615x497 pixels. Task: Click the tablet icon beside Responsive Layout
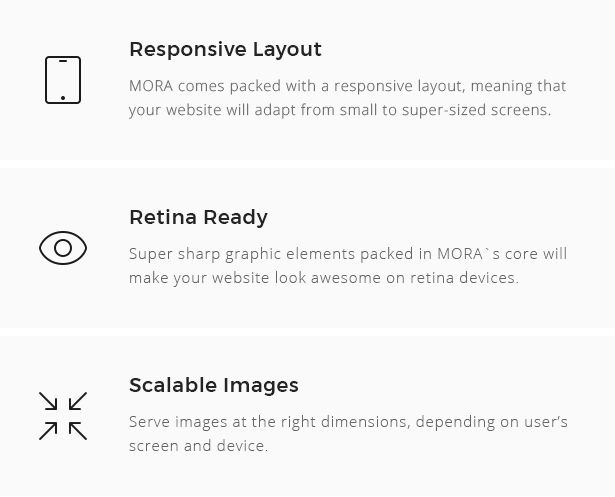coord(63,80)
